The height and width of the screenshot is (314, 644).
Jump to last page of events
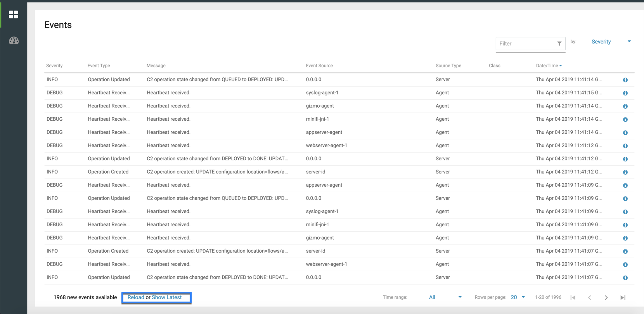click(x=623, y=298)
